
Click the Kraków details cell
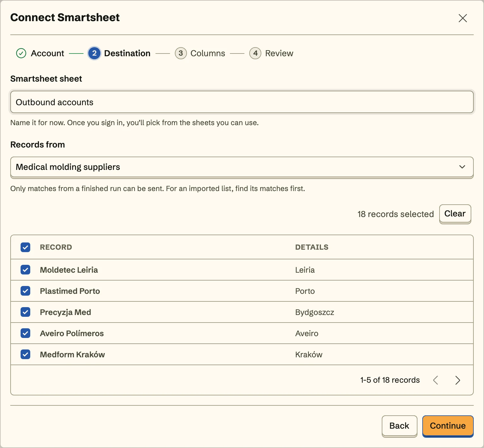pyautogui.click(x=309, y=355)
